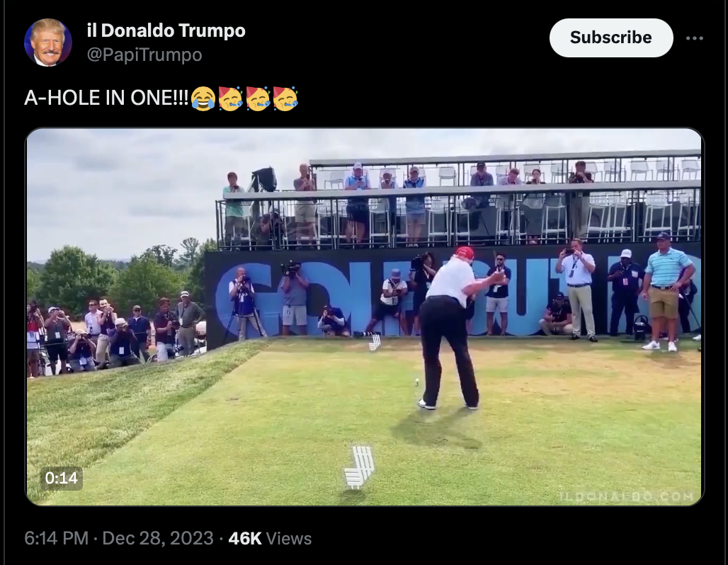Click the laughing-crying emoji in the tweet
Screen dimensions: 728x565
tap(203, 98)
